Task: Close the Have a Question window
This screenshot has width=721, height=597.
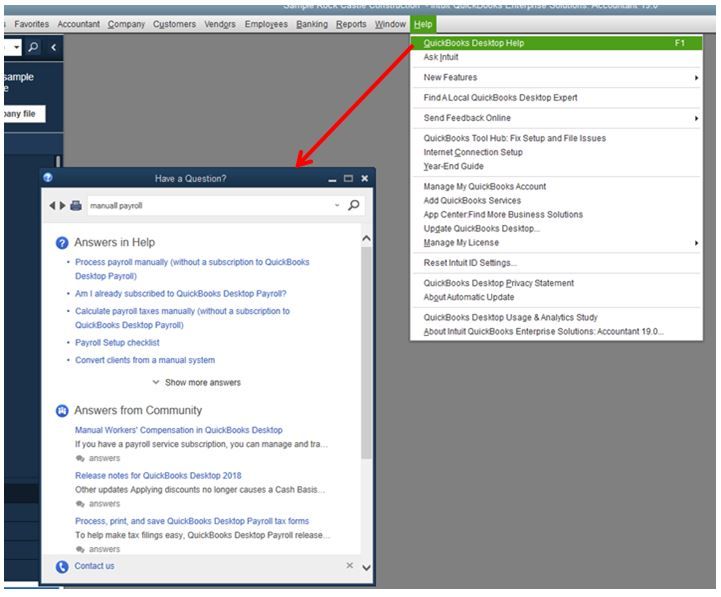Action: click(x=365, y=178)
